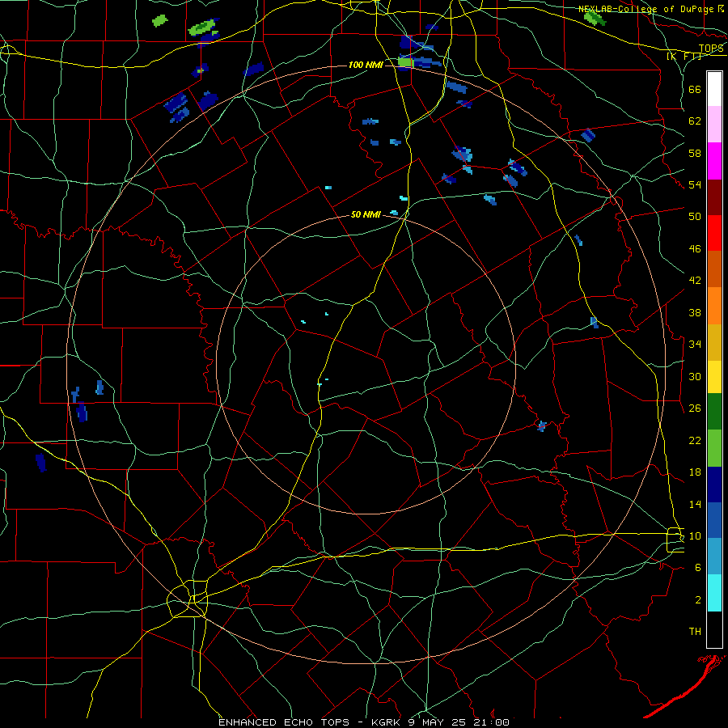Click the legend value "38"
Screen dimensions: 728x728
[695, 312]
